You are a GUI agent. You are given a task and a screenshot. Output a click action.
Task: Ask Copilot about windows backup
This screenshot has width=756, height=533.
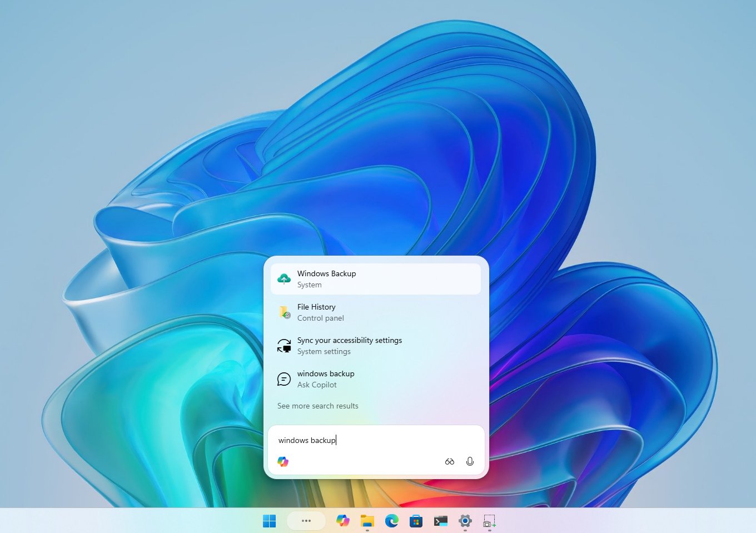pos(376,379)
